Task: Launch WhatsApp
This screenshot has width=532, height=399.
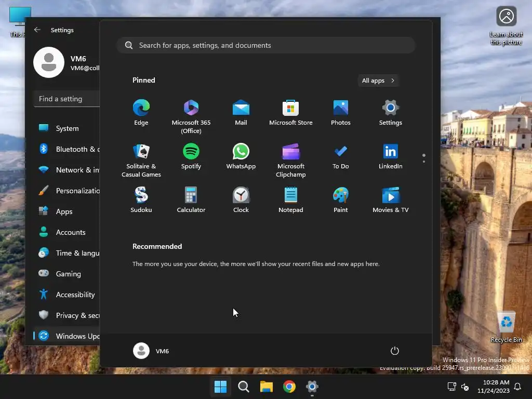Action: pyautogui.click(x=241, y=156)
